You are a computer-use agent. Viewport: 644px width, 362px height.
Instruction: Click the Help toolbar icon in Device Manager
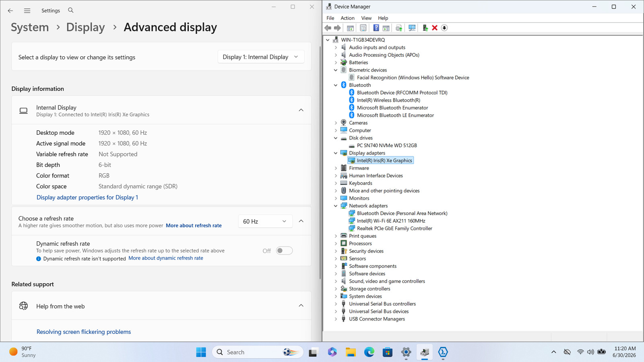pyautogui.click(x=376, y=28)
